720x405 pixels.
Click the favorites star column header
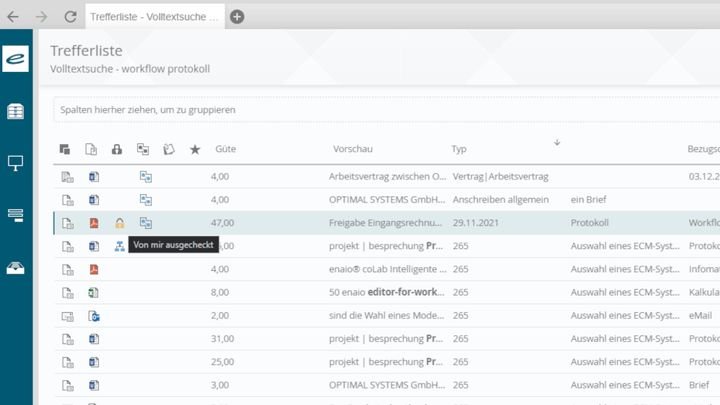tap(195, 149)
